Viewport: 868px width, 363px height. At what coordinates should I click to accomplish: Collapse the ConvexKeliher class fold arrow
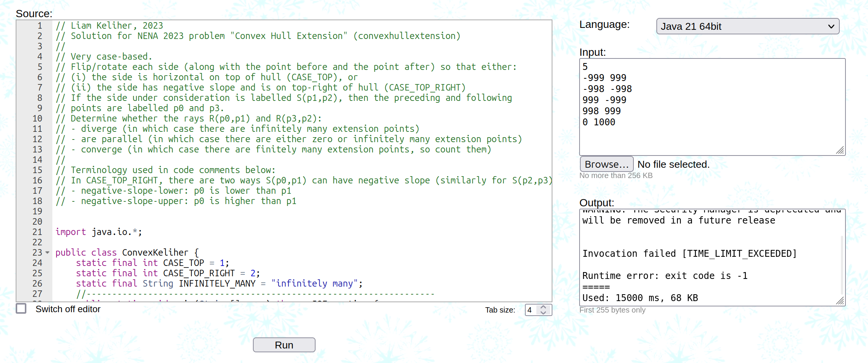[x=47, y=253]
